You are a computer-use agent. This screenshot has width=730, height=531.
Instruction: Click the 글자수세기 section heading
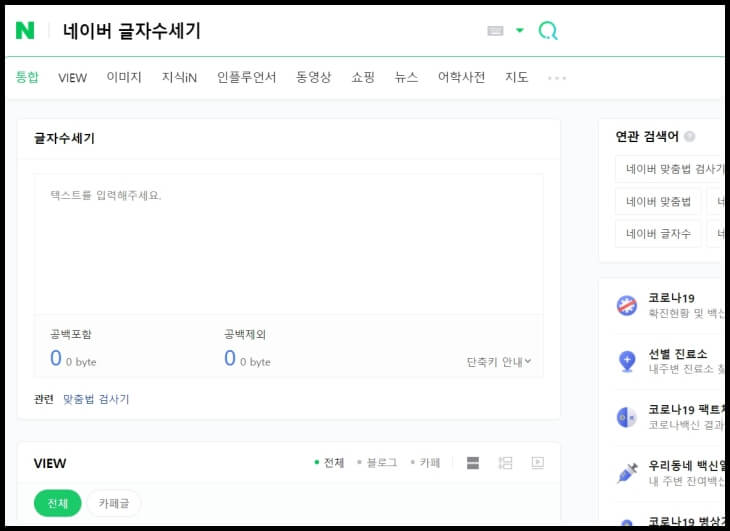click(64, 138)
